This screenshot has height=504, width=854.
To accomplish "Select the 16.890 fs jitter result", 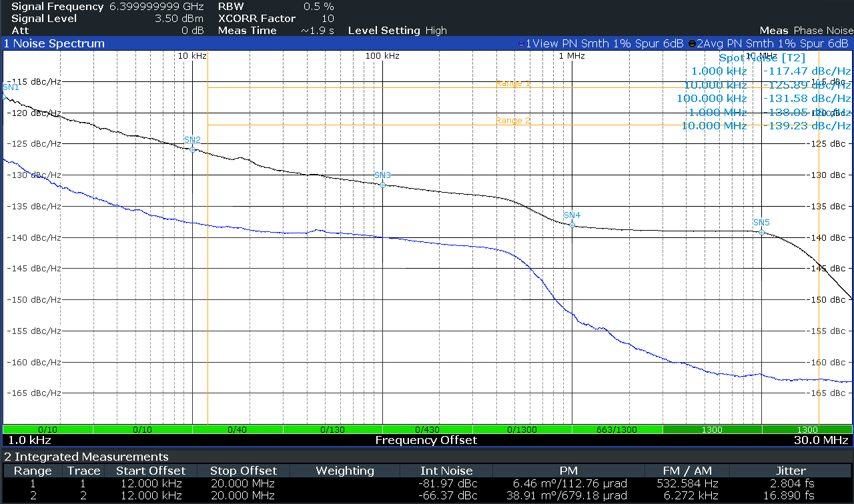I will 791,495.
